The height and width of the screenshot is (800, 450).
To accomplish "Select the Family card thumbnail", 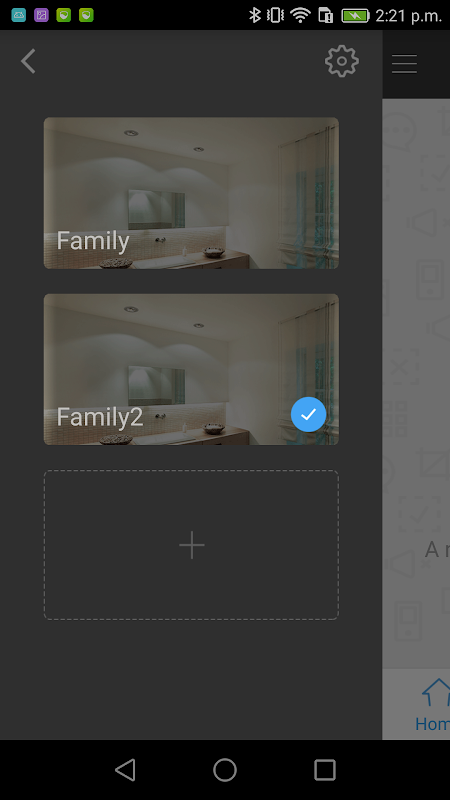I will 191,193.
